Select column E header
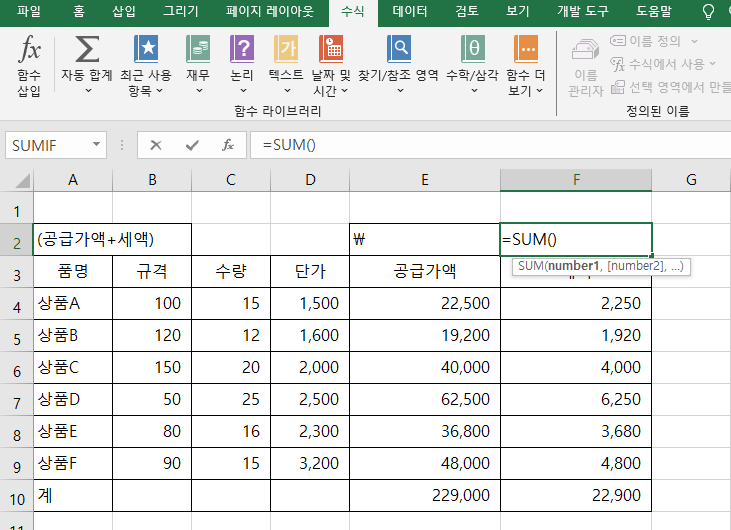The image size is (731, 530). [425, 180]
